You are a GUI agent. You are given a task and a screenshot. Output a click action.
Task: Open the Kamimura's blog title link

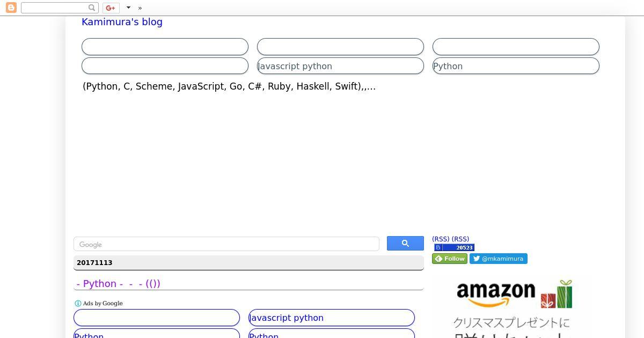(x=122, y=22)
